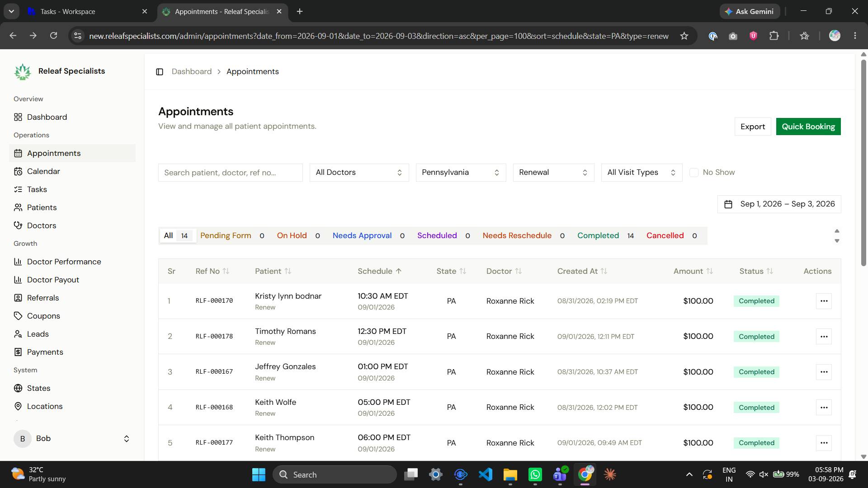Open Doctors stethoscope icon in sidebar
Image resolution: width=868 pixels, height=488 pixels.
click(18, 225)
